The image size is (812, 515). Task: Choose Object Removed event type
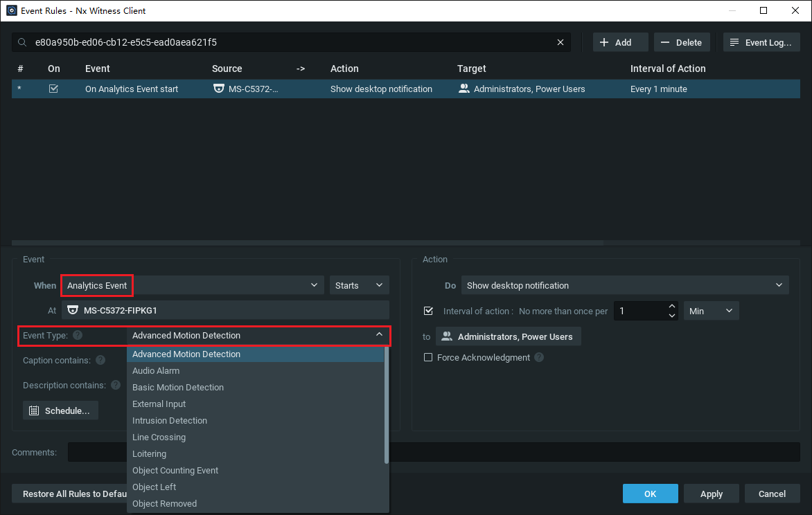pos(256,503)
